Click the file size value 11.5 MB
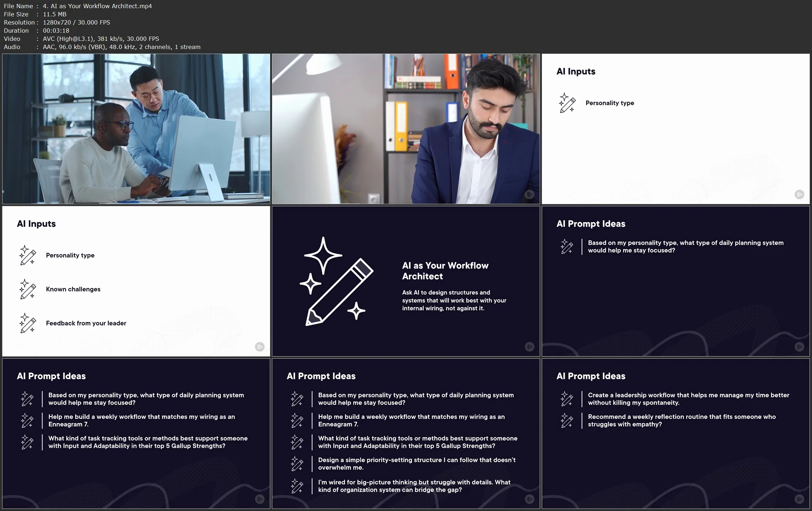Viewport: 812px width, 511px height. 55,14
